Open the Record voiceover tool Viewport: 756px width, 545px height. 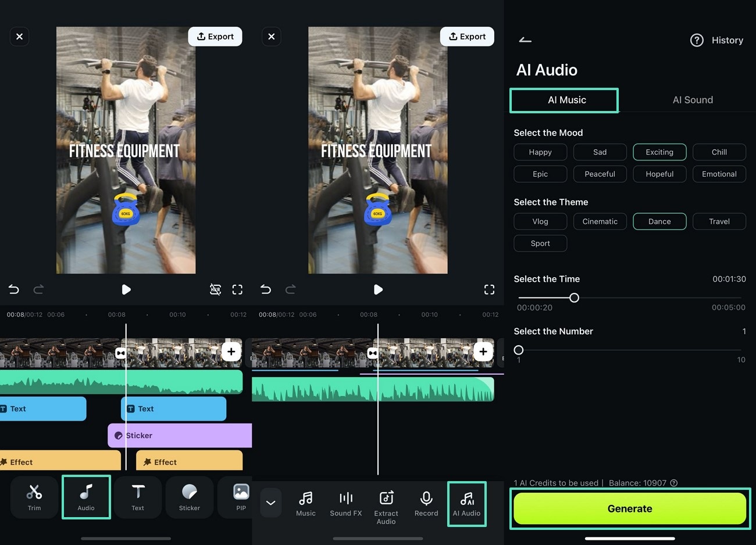pos(426,504)
